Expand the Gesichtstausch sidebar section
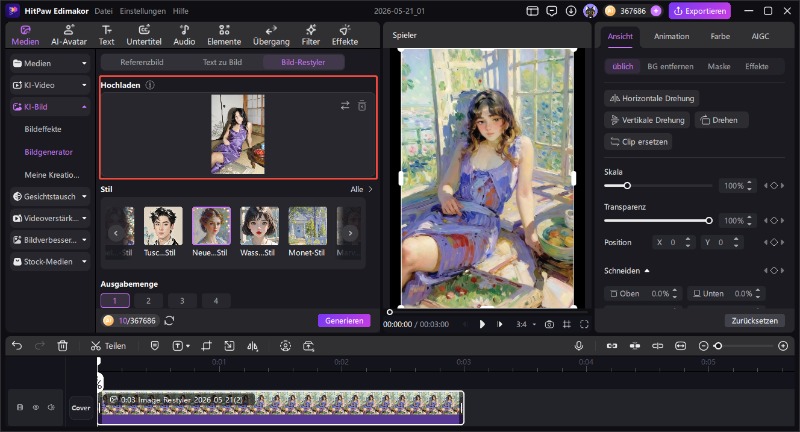800x432 pixels. point(50,196)
